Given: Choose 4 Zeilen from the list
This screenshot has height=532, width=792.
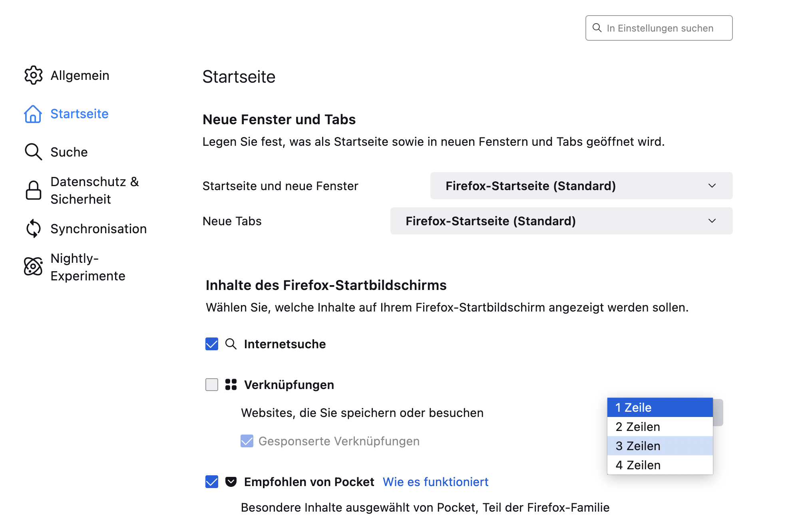Looking at the screenshot, I should 659,465.
